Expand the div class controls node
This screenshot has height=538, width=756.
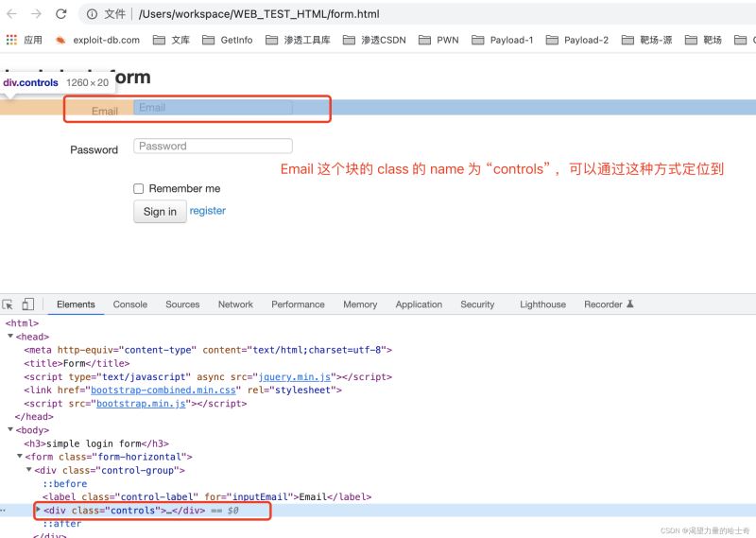[x=39, y=510]
